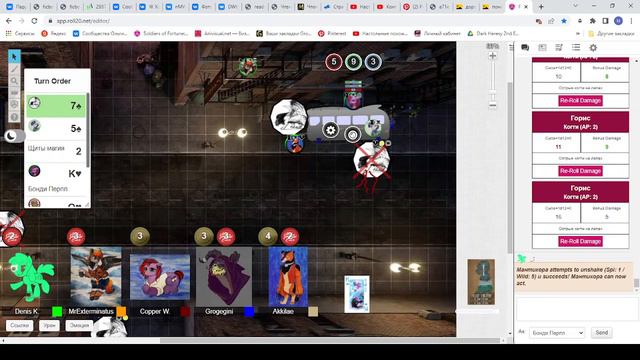This screenshot has height=360, width=640.
Task: Open the My Settings gear tab
Action: pos(593,48)
